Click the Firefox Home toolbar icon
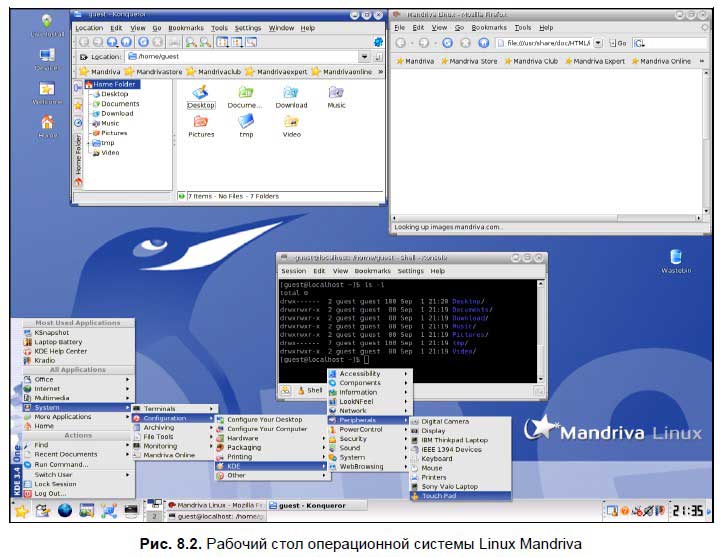 click(x=483, y=44)
